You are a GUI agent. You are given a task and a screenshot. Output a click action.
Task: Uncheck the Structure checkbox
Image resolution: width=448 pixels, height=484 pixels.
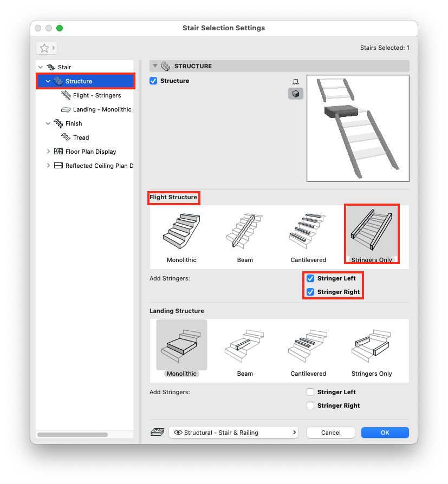click(x=153, y=81)
